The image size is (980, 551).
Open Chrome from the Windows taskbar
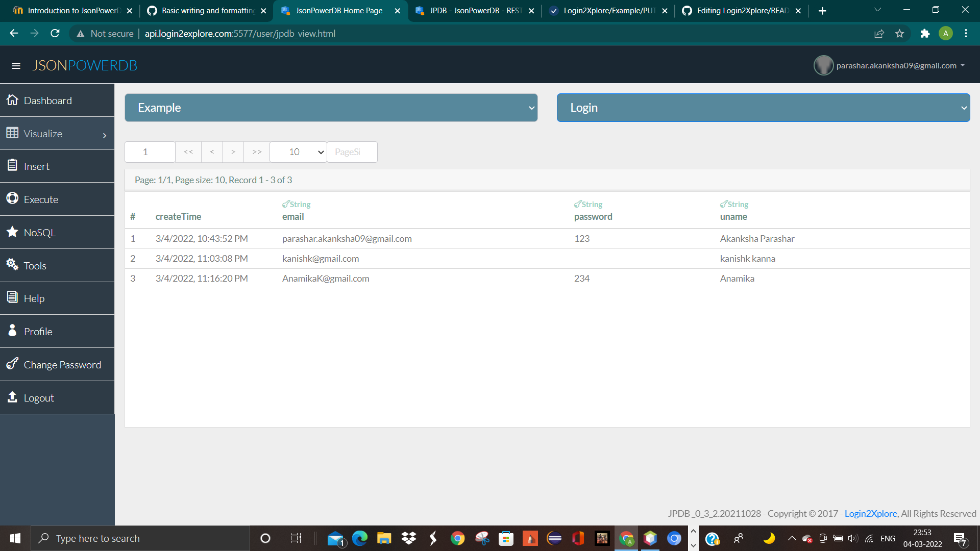pos(457,538)
